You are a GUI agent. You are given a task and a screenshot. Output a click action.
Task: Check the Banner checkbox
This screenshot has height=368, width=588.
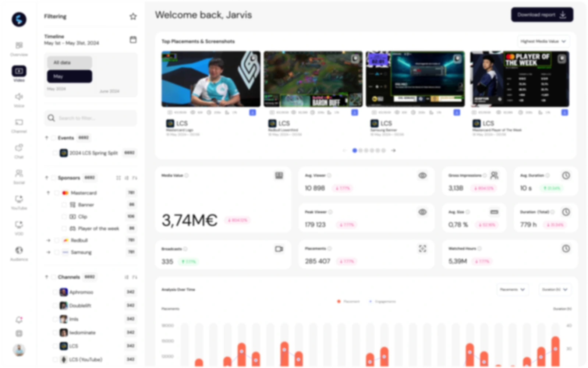[x=64, y=205]
